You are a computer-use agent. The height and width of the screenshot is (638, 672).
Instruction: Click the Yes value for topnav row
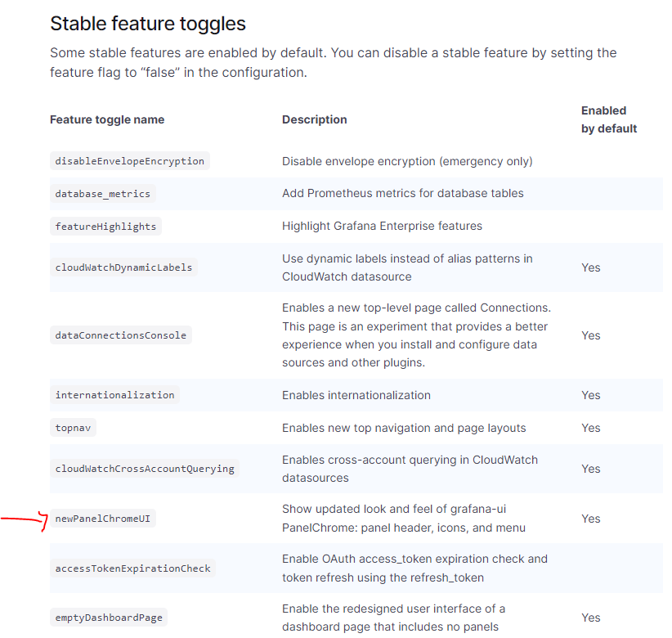pyautogui.click(x=590, y=428)
